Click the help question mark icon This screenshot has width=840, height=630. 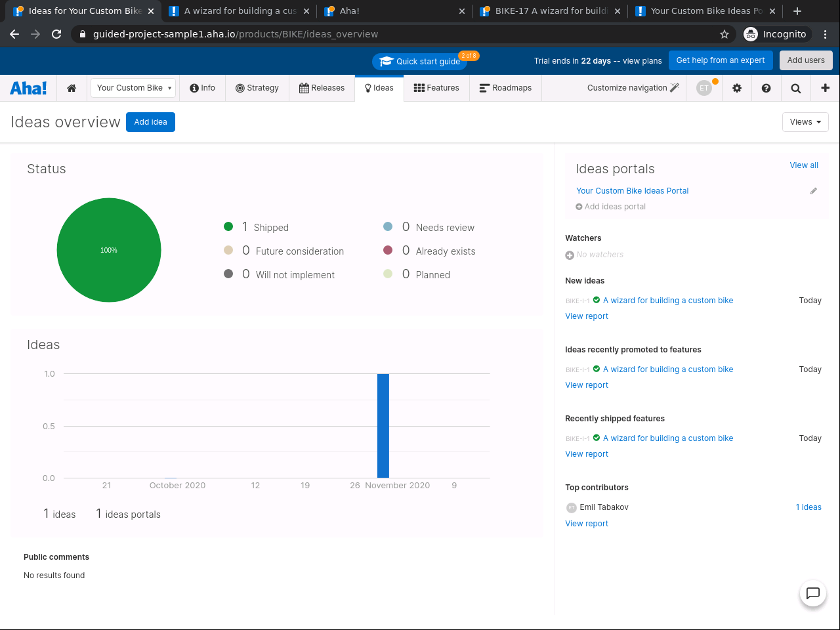pos(766,88)
